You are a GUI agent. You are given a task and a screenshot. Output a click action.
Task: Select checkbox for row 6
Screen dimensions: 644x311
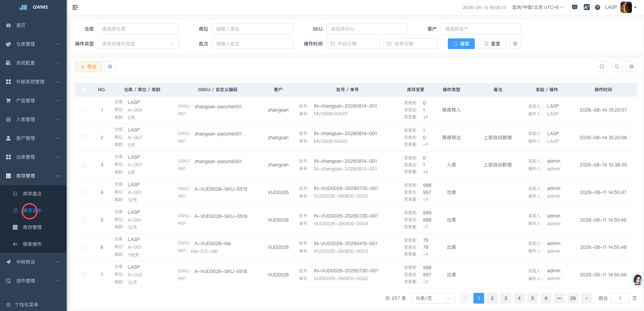84,247
